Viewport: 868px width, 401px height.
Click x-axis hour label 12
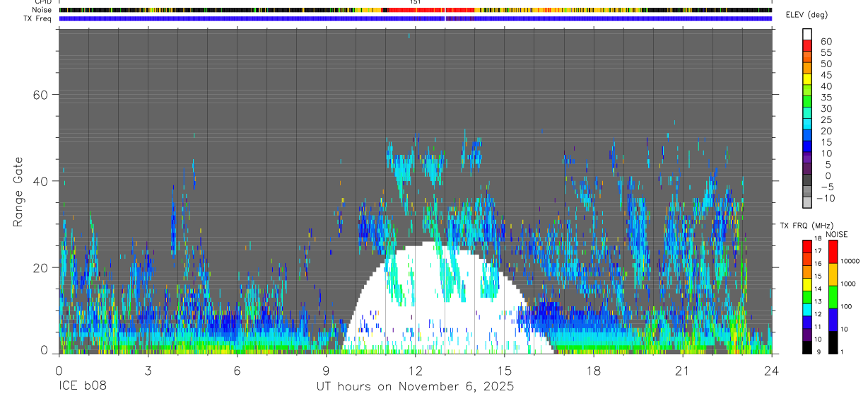point(415,371)
